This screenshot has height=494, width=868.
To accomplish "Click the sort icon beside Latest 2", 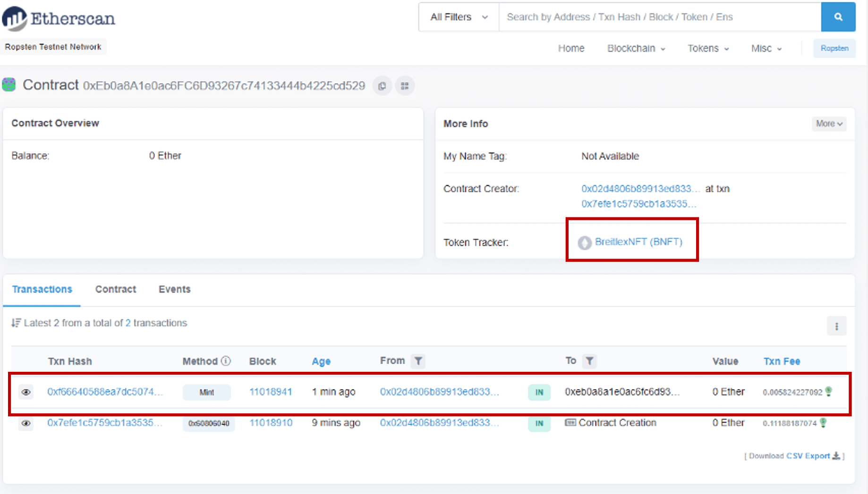I will [x=16, y=323].
